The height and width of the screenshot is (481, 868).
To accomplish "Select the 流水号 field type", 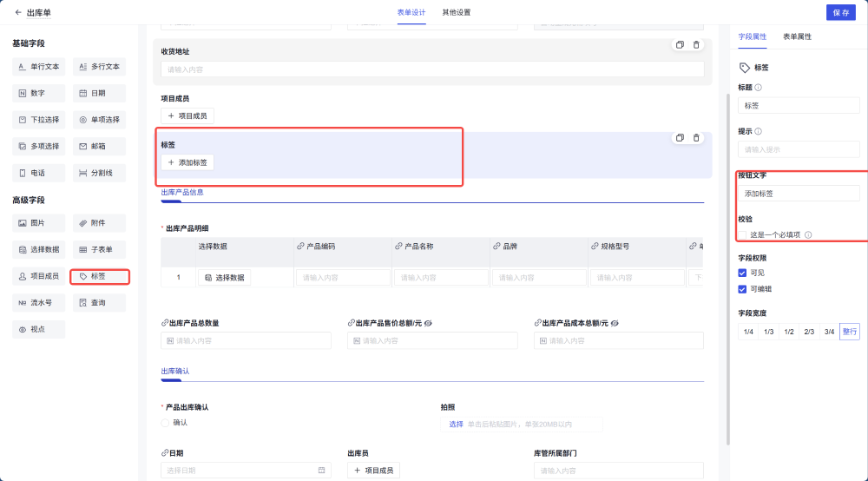I will click(38, 303).
